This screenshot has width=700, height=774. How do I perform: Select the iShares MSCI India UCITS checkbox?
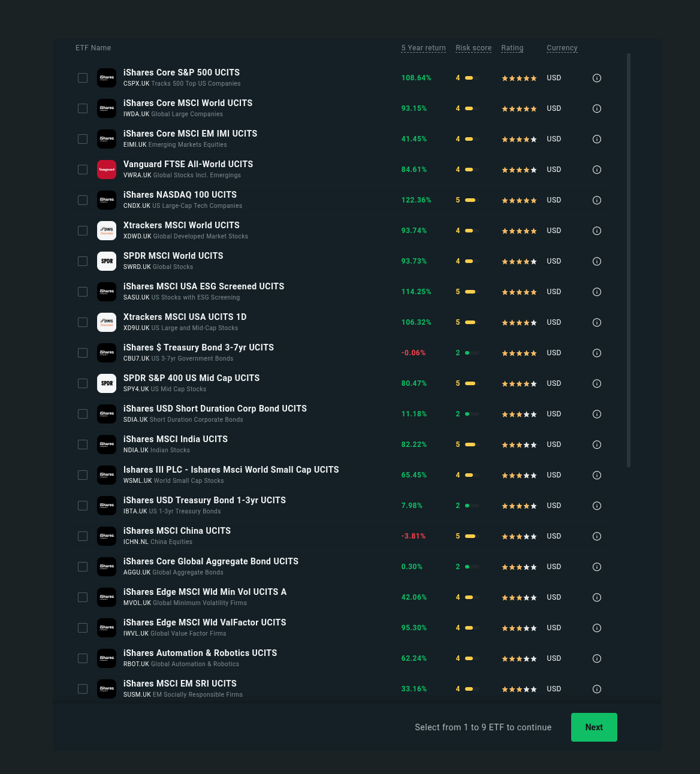pos(83,445)
